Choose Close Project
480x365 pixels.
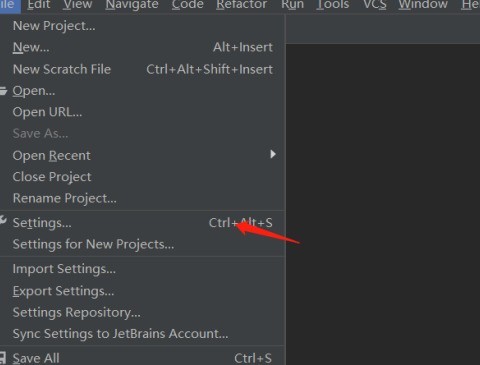click(143, 177)
